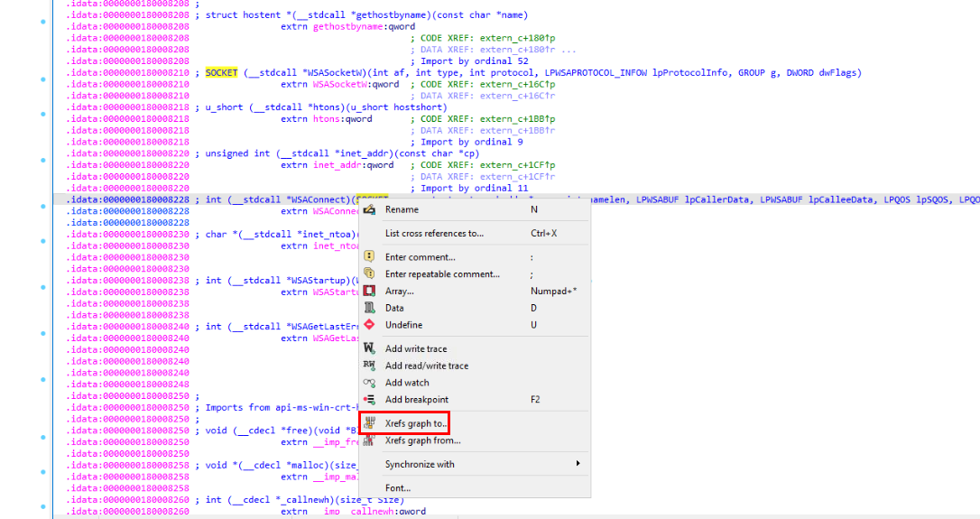Select Xrefs graph to... menu entry

[x=416, y=423]
